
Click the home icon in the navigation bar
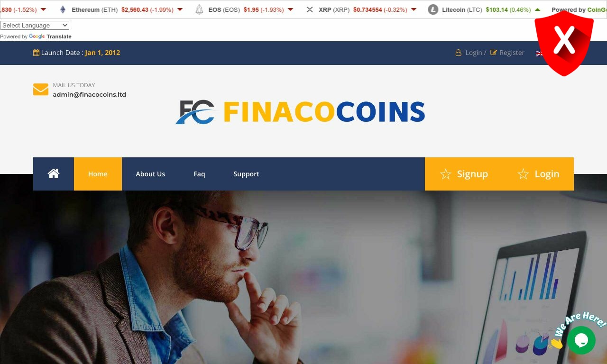click(x=54, y=173)
